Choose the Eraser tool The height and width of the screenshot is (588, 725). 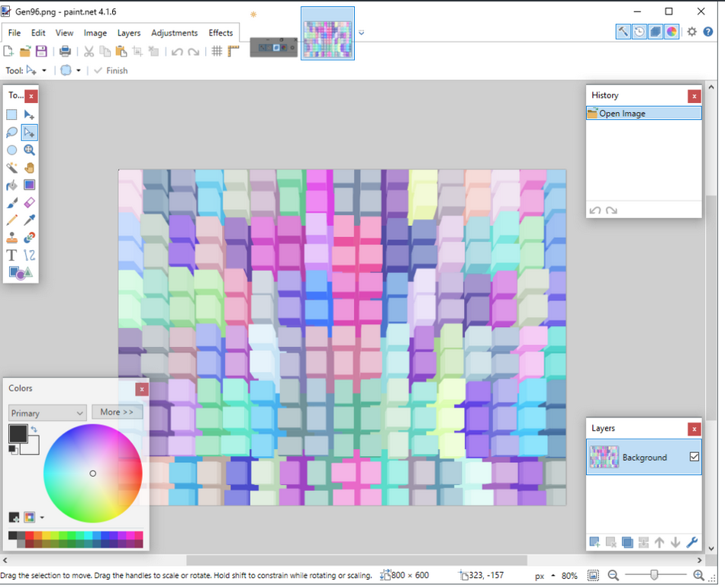point(30,203)
